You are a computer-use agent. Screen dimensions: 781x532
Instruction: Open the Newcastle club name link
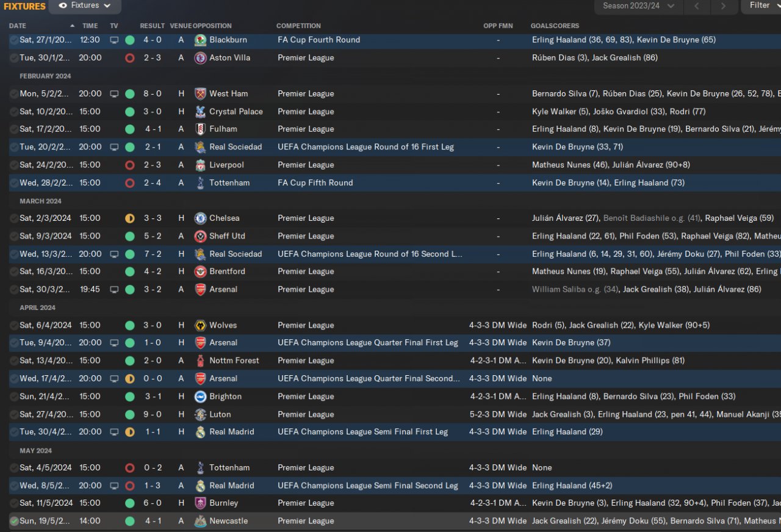(x=229, y=521)
